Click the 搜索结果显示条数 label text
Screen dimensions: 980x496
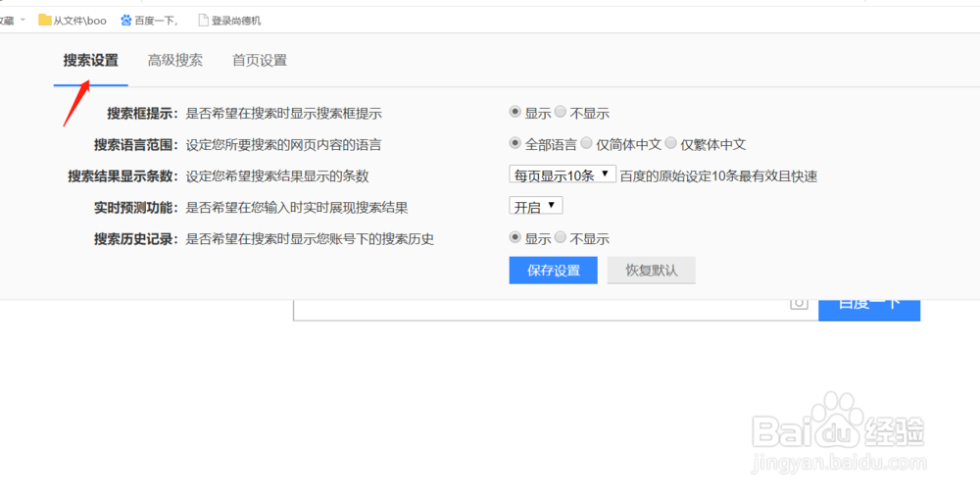point(123,176)
